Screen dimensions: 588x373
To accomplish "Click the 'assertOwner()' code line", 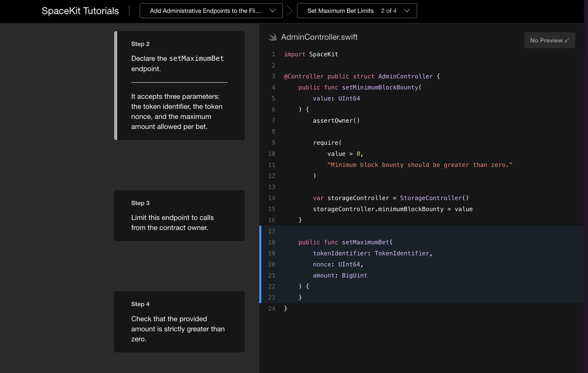I will [x=337, y=120].
